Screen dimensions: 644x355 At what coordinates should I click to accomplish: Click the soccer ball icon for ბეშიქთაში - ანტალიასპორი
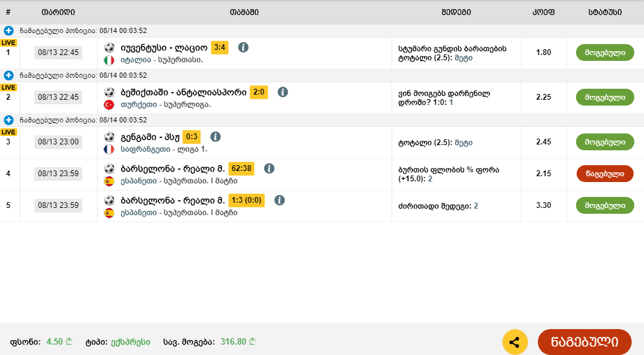pyautogui.click(x=109, y=92)
